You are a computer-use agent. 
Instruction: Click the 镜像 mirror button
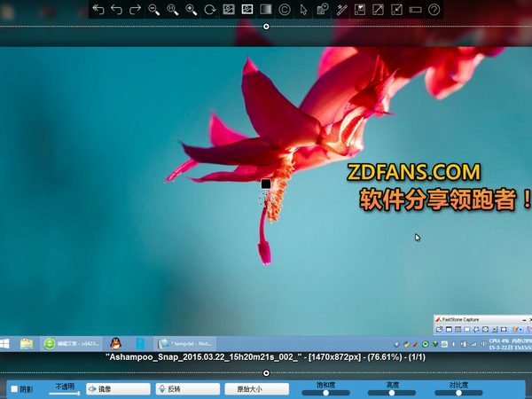coord(118,389)
